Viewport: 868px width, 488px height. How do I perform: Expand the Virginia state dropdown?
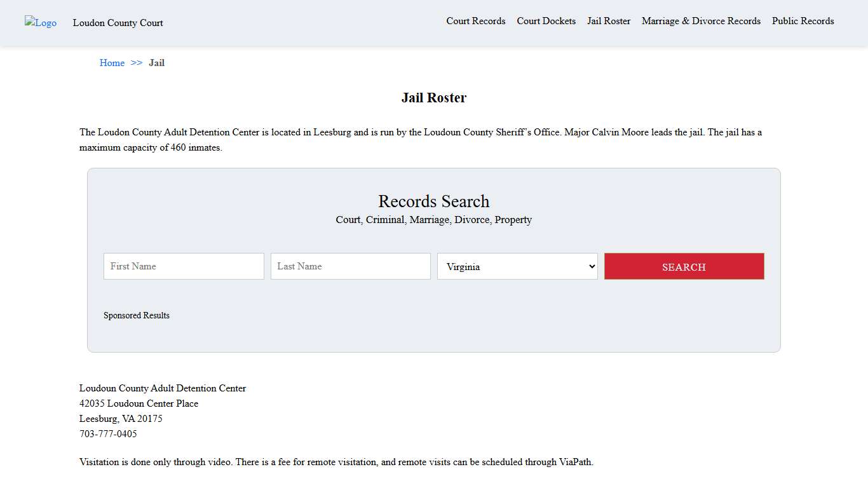click(x=517, y=266)
